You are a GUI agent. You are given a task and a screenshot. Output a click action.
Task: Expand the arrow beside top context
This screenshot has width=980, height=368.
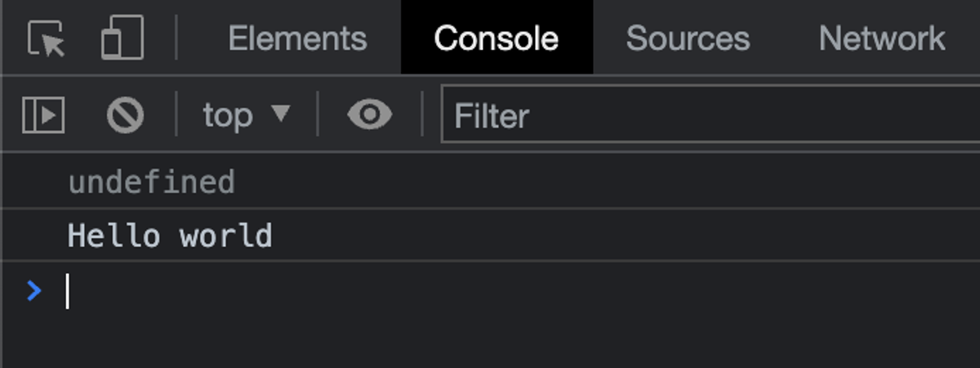coord(280,114)
